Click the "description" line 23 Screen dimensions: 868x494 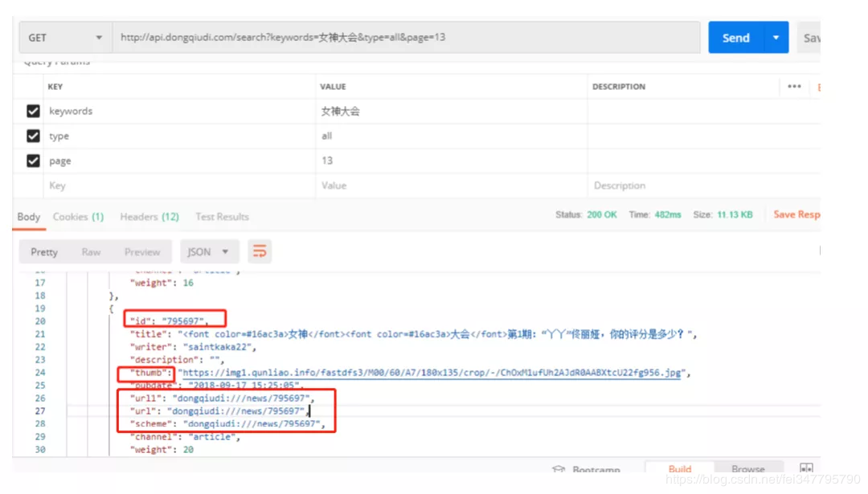(177, 360)
